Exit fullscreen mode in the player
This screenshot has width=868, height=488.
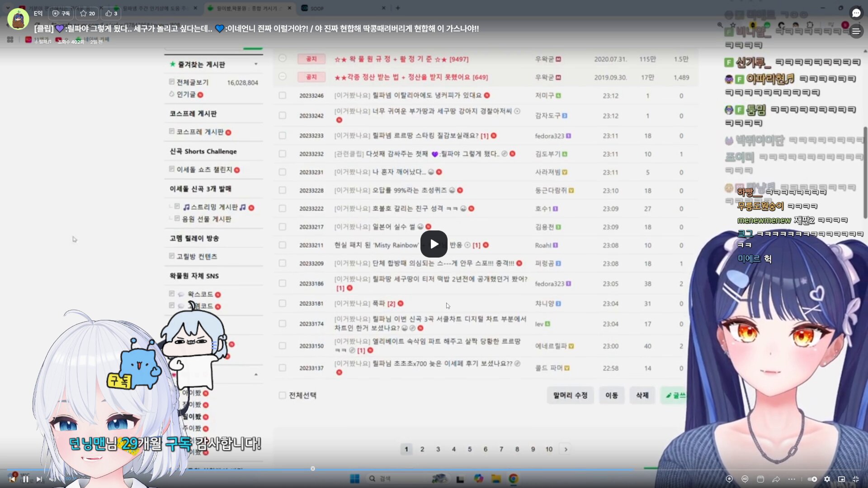(856, 479)
